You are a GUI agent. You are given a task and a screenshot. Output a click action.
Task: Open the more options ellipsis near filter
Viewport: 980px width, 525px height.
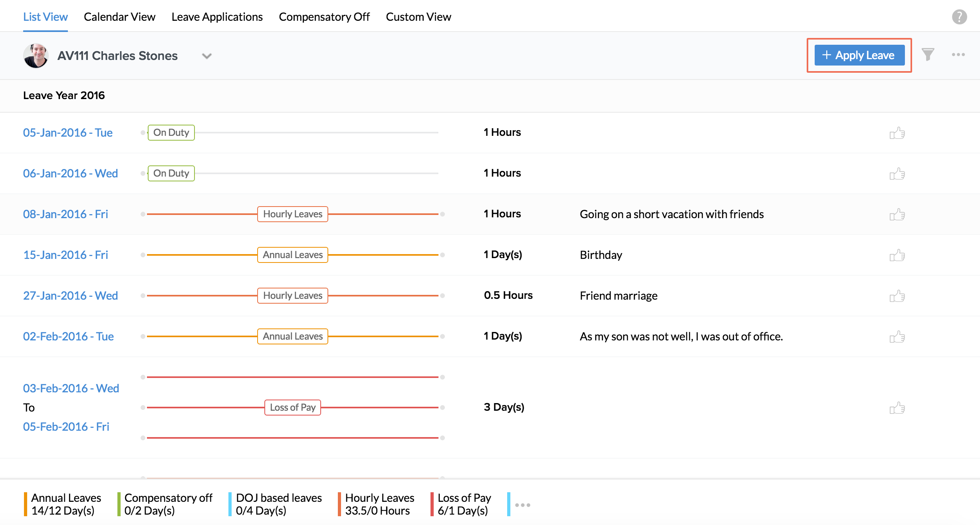[x=958, y=55]
